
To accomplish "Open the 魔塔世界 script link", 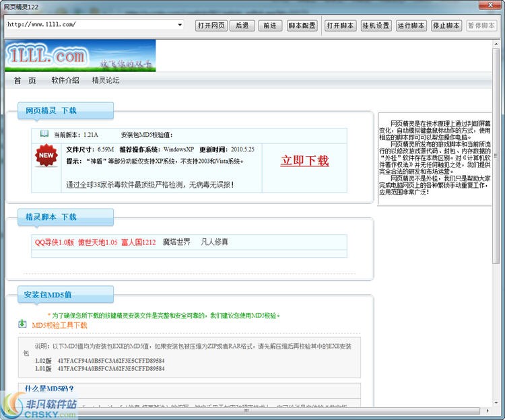I will point(176,242).
